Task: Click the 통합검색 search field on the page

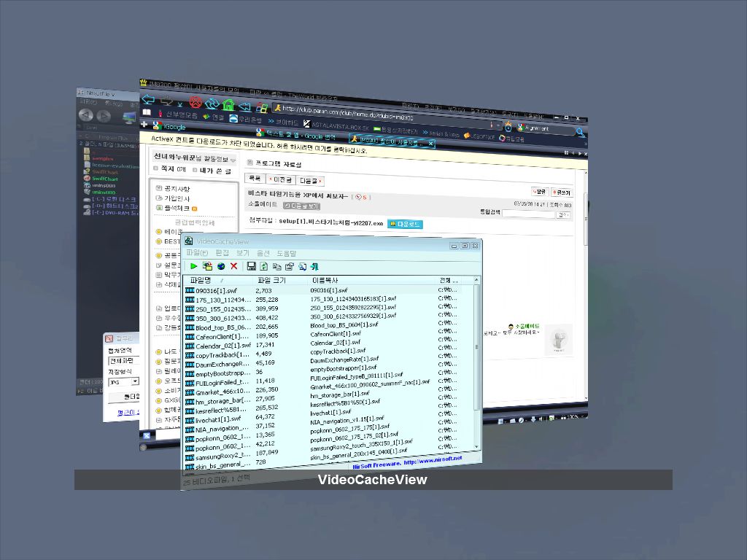Action: pyautogui.click(x=529, y=214)
